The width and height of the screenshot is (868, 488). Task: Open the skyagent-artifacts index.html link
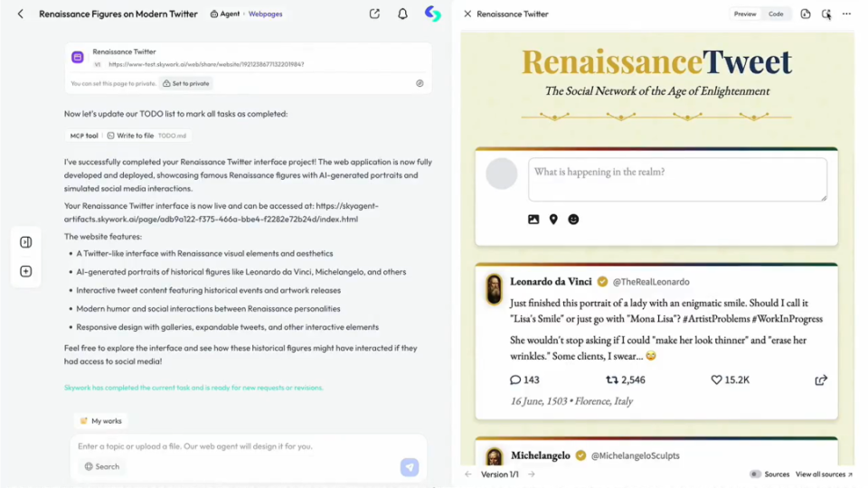coord(222,212)
